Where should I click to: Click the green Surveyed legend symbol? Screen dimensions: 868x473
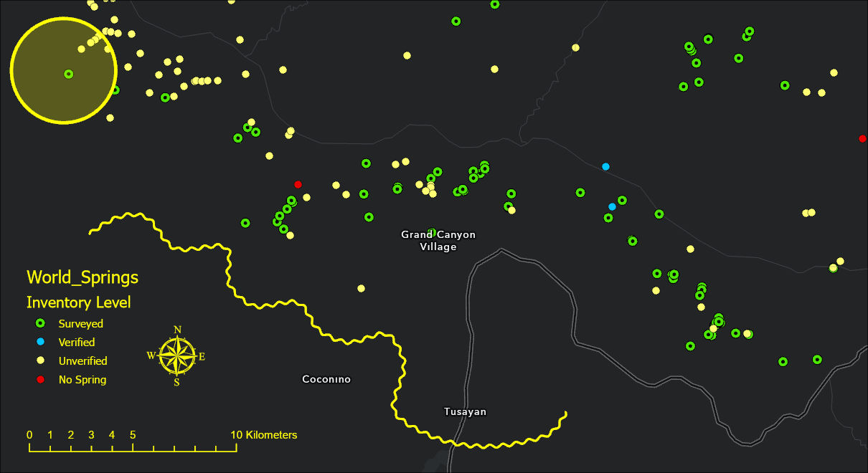41,323
